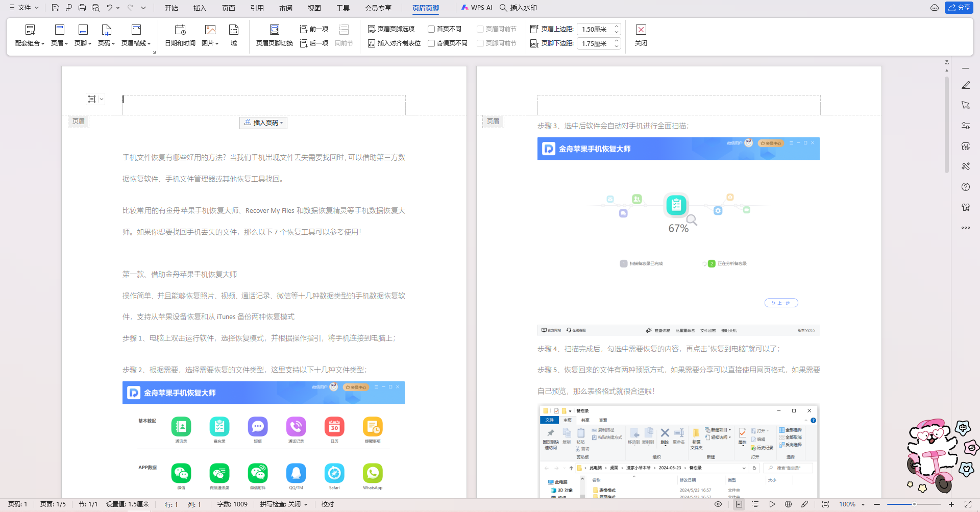The height and width of the screenshot is (512, 980).
Task: Open 插入页码 dropdown button in header
Action: (x=263, y=123)
